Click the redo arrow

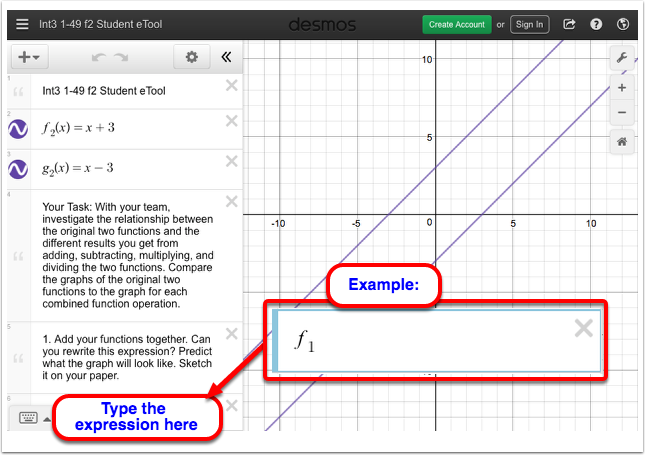point(121,57)
